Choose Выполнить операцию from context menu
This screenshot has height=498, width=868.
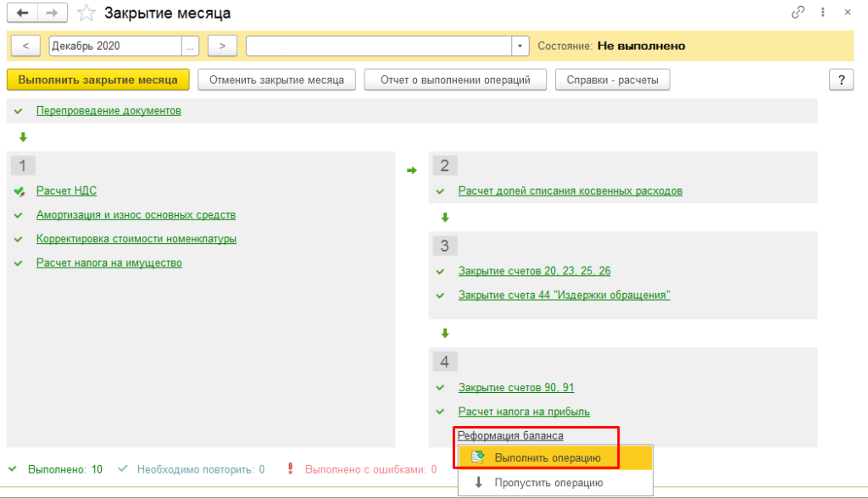pos(548,457)
